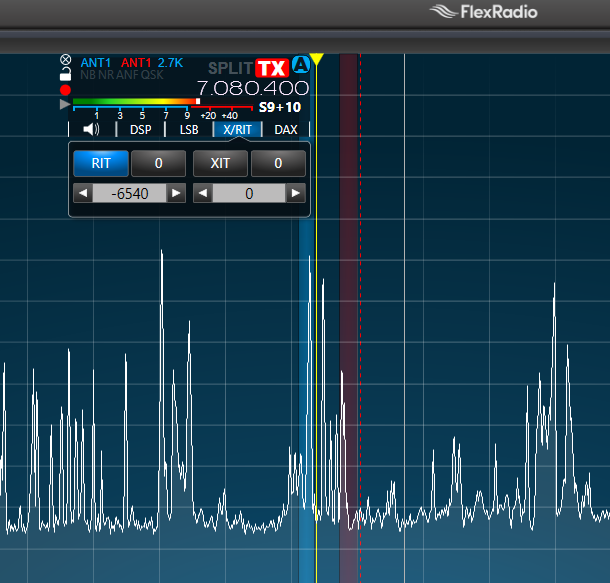Click the frequency readout 7.080.400
Screen dimensions: 610x583
[x=253, y=88]
